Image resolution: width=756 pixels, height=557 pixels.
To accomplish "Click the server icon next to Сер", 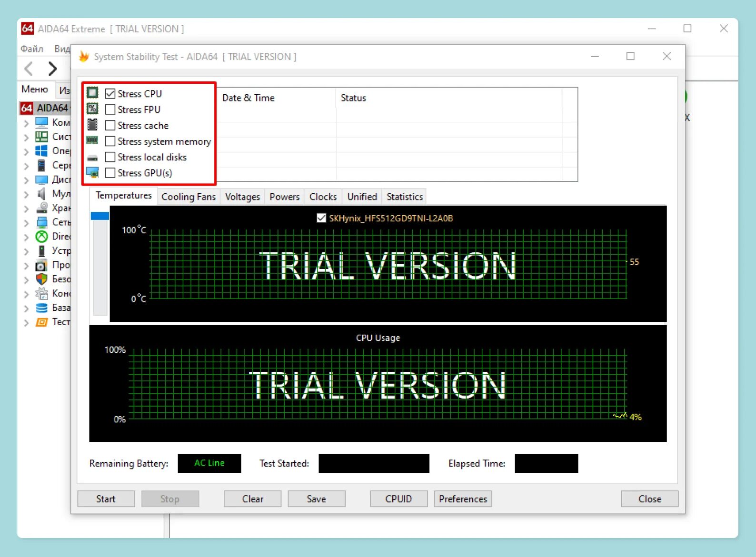I will [x=42, y=165].
